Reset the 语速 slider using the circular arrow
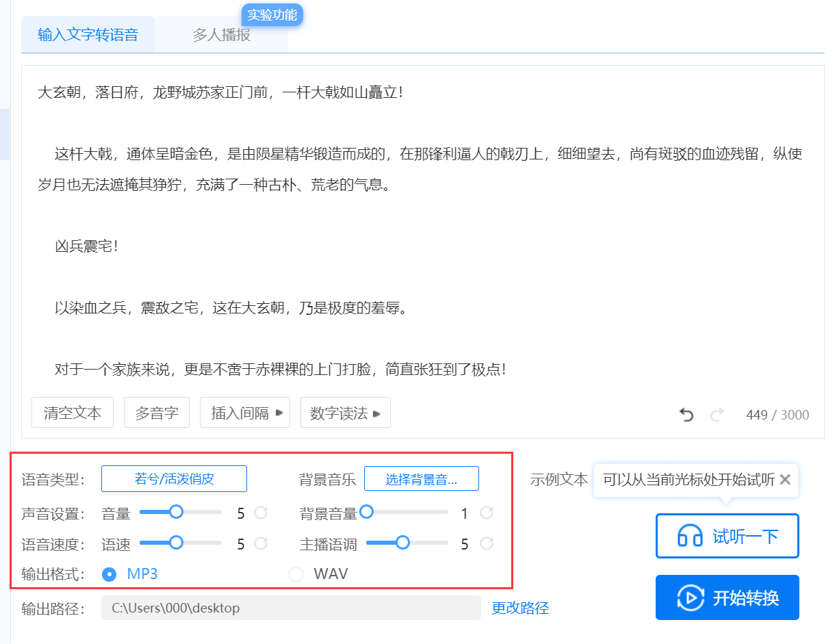The image size is (837, 644). [x=260, y=543]
